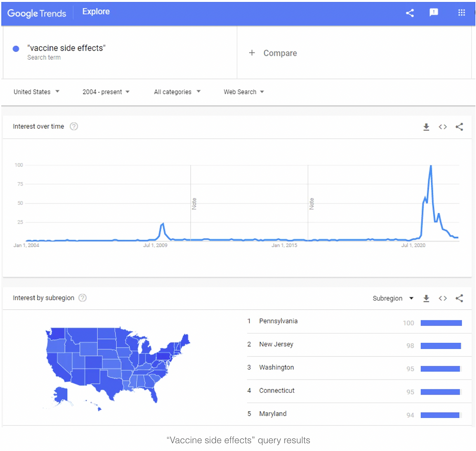Click the "vaccine side effects" search term field
The image size is (476, 451).
point(120,52)
